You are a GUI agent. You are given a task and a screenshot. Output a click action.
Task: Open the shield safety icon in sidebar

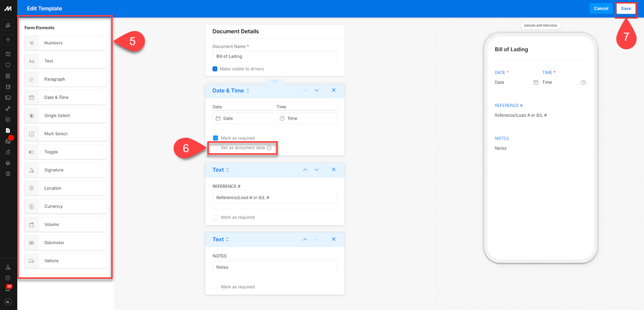tap(8, 65)
